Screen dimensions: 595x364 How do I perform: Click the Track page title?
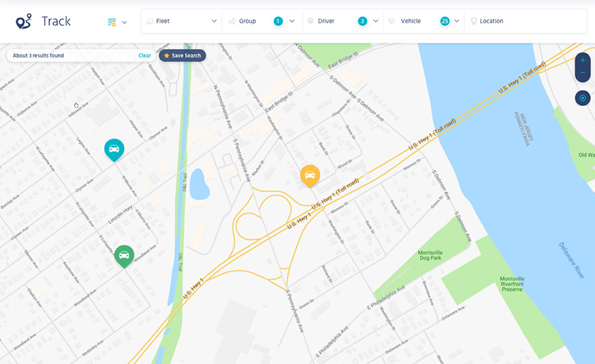coord(56,21)
